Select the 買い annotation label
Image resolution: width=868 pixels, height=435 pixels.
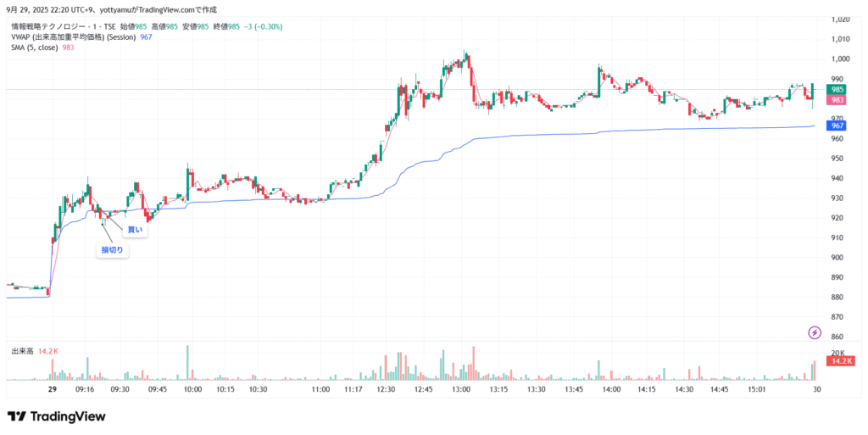(x=136, y=230)
